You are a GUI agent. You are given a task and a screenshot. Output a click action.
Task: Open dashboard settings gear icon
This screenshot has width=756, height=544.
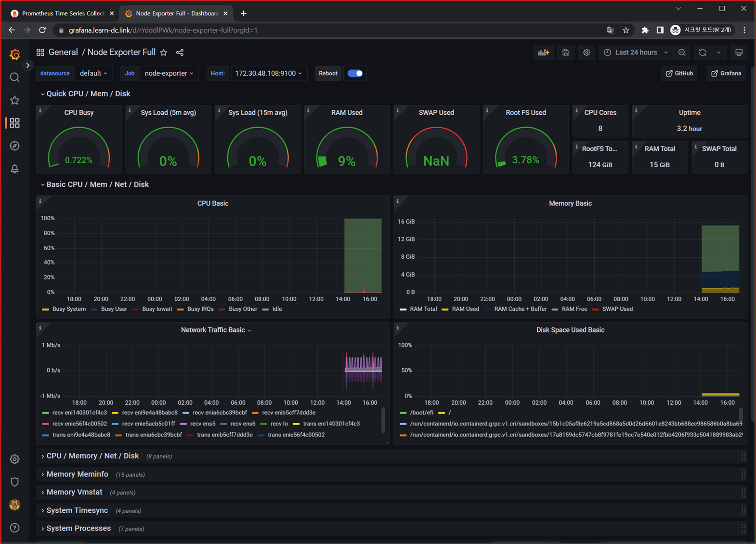pyautogui.click(x=587, y=53)
